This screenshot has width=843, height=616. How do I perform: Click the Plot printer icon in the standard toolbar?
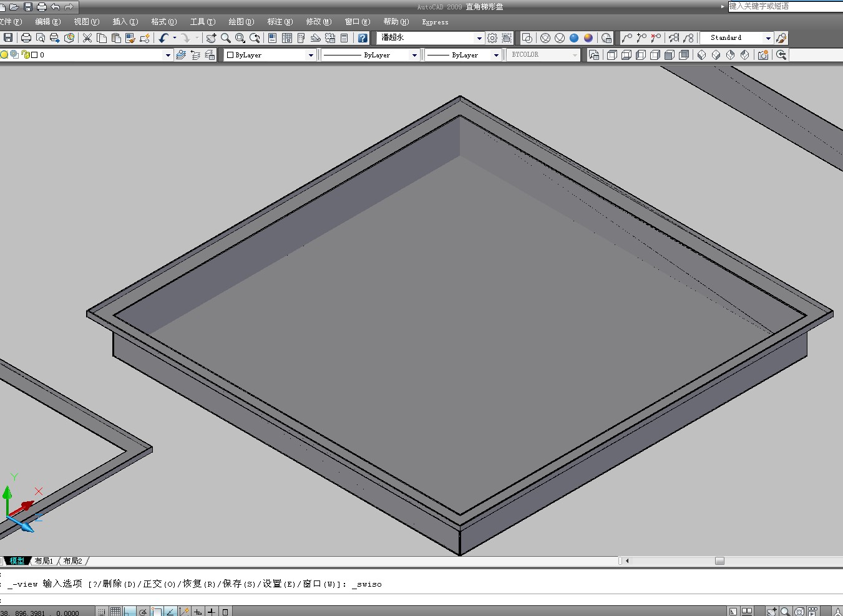pyautogui.click(x=26, y=38)
